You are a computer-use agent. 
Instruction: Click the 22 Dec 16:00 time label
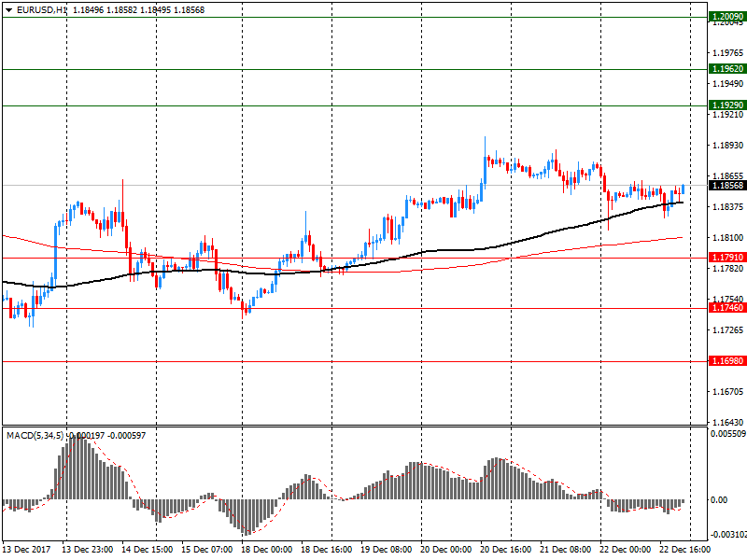click(684, 551)
